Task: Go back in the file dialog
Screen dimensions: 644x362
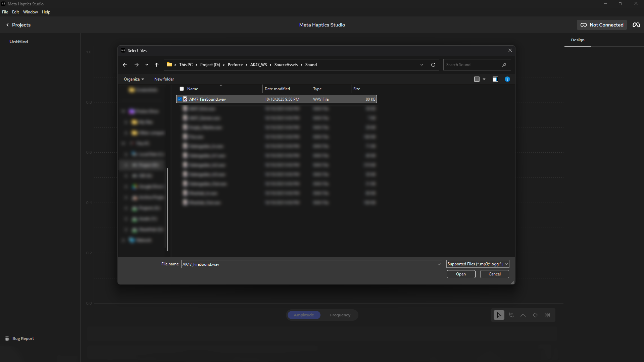Action: point(125,65)
